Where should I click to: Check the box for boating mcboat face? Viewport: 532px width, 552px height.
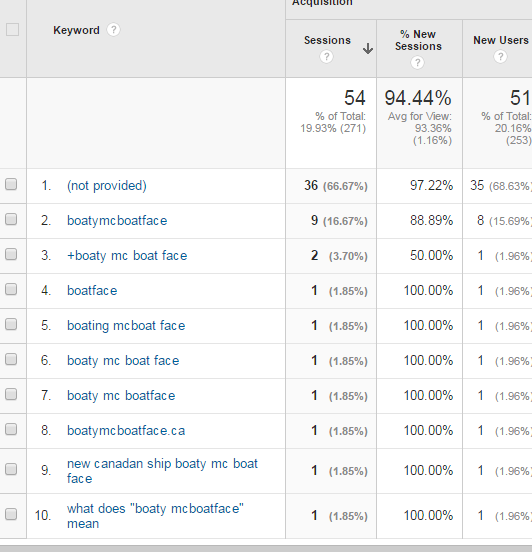tap(11, 324)
